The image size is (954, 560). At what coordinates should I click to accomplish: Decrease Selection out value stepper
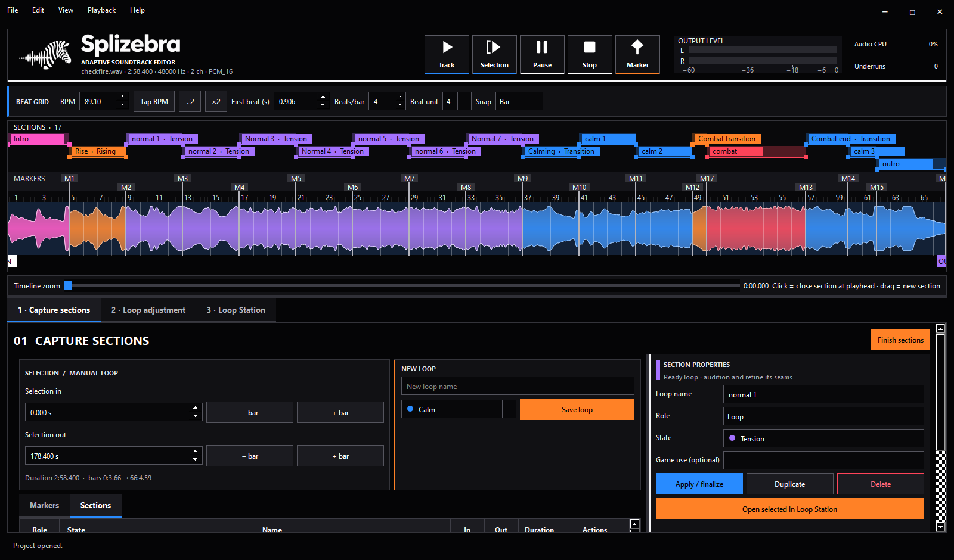pyautogui.click(x=195, y=460)
